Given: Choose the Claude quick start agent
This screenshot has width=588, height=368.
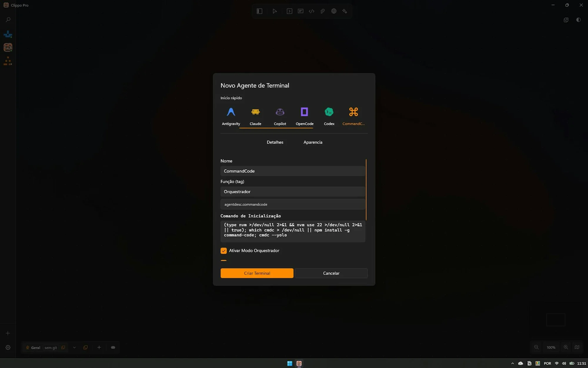Looking at the screenshot, I should [x=255, y=116].
